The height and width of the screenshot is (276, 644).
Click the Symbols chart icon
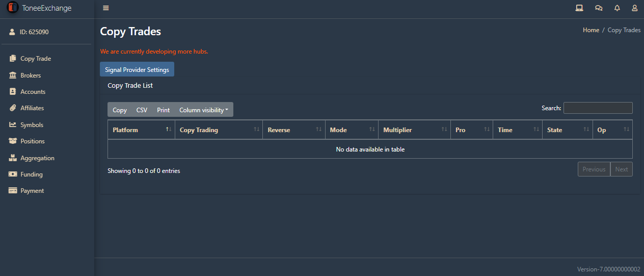tap(13, 124)
